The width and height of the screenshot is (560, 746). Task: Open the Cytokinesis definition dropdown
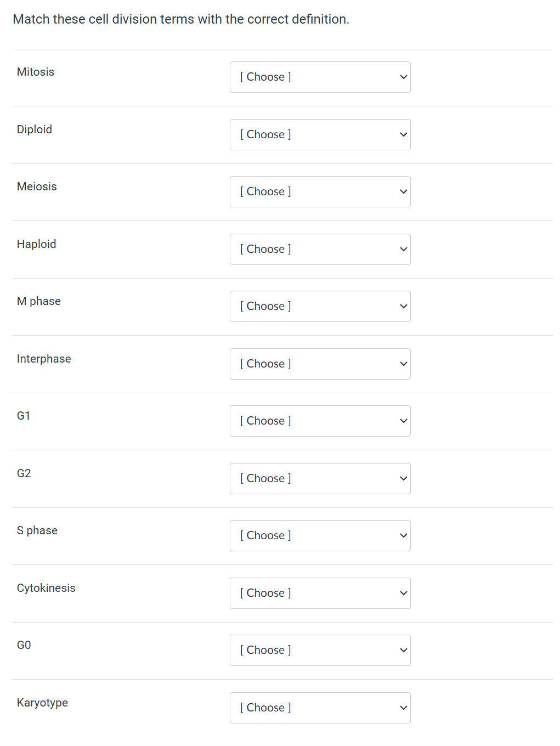[320, 593]
